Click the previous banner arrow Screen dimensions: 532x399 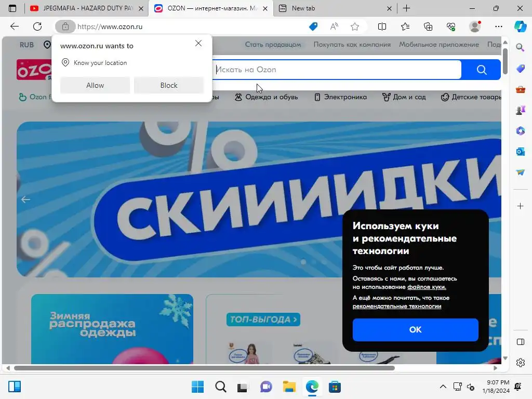(x=25, y=199)
